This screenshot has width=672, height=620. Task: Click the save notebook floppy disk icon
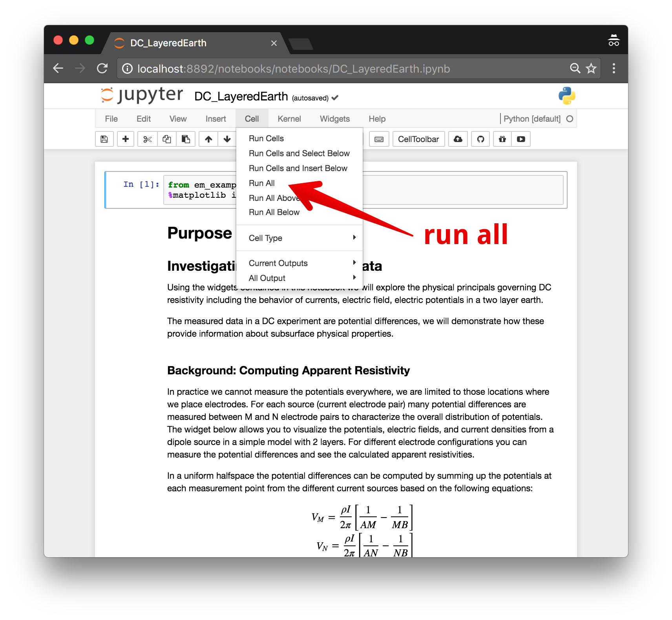[x=104, y=139]
